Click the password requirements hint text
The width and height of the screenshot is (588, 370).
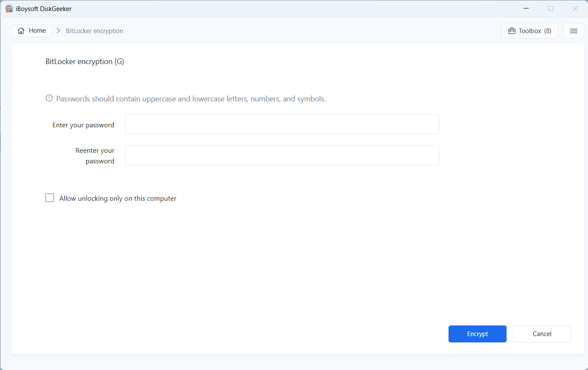pyautogui.click(x=191, y=99)
